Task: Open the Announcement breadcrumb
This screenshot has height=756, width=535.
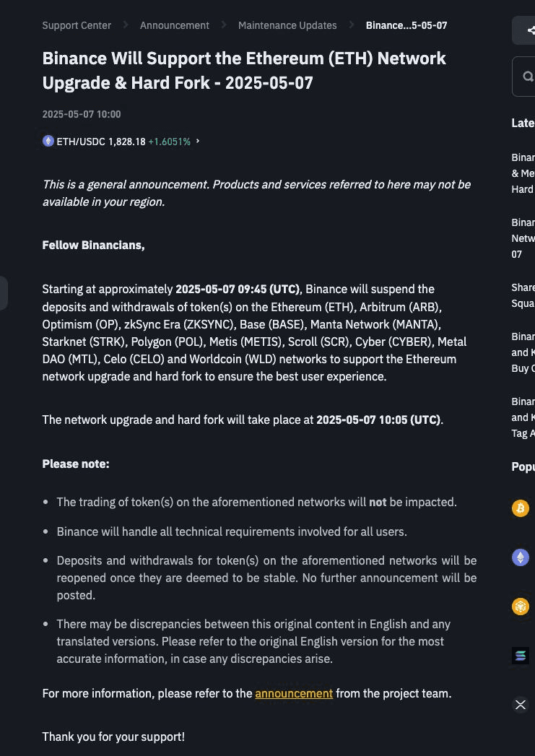Action: [x=175, y=25]
